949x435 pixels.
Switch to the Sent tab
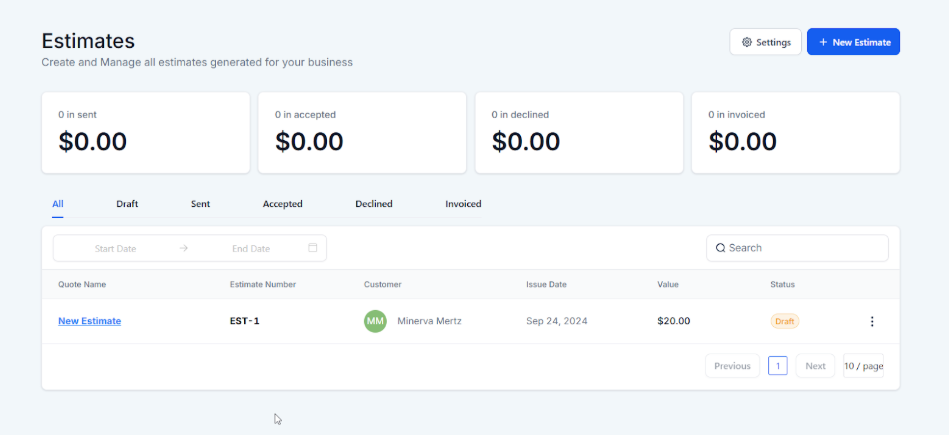(200, 204)
